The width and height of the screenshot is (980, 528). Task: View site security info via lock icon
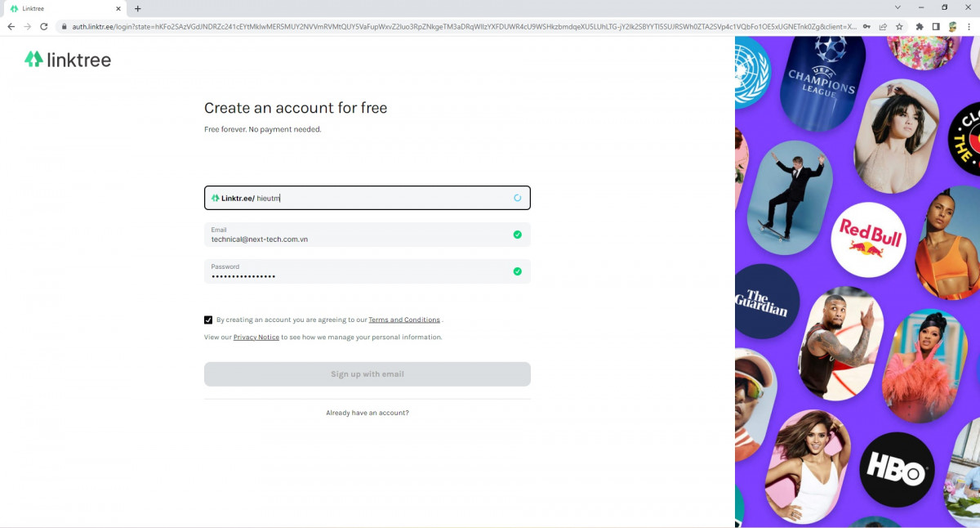[x=64, y=26]
